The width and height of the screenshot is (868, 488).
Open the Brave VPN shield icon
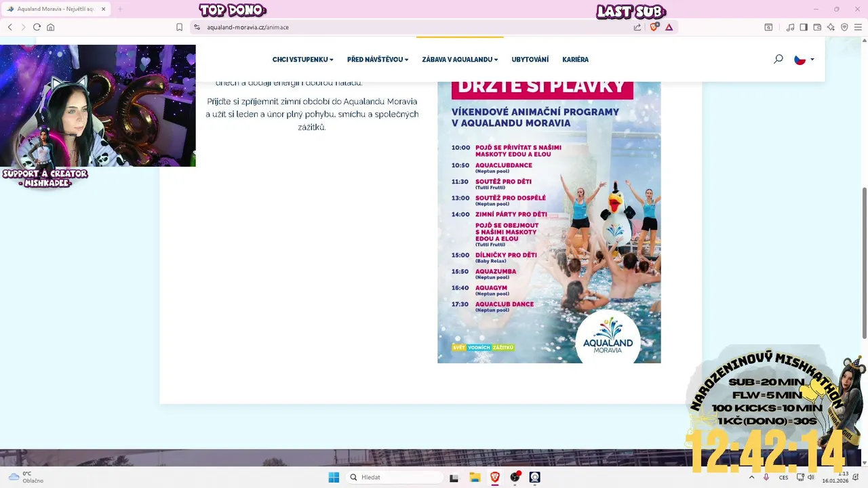click(844, 27)
